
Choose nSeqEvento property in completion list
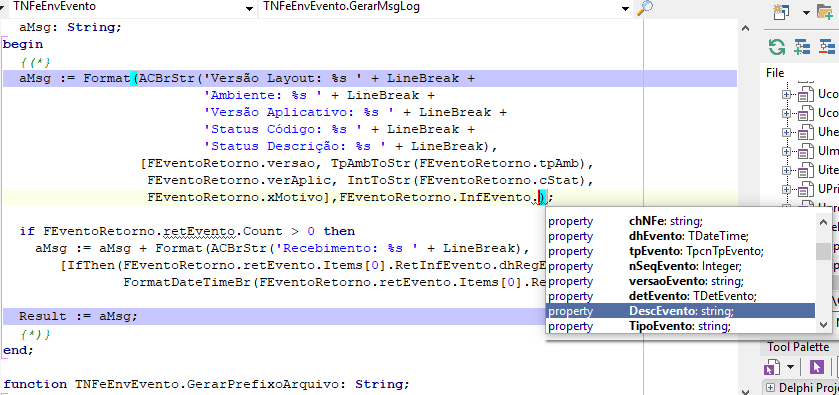(681, 265)
